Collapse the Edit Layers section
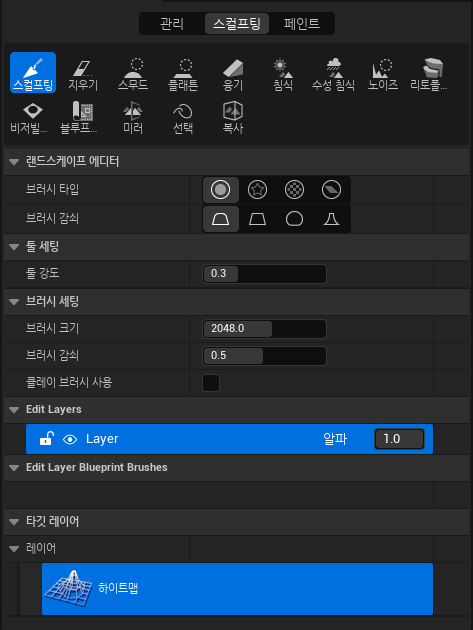 [14, 410]
